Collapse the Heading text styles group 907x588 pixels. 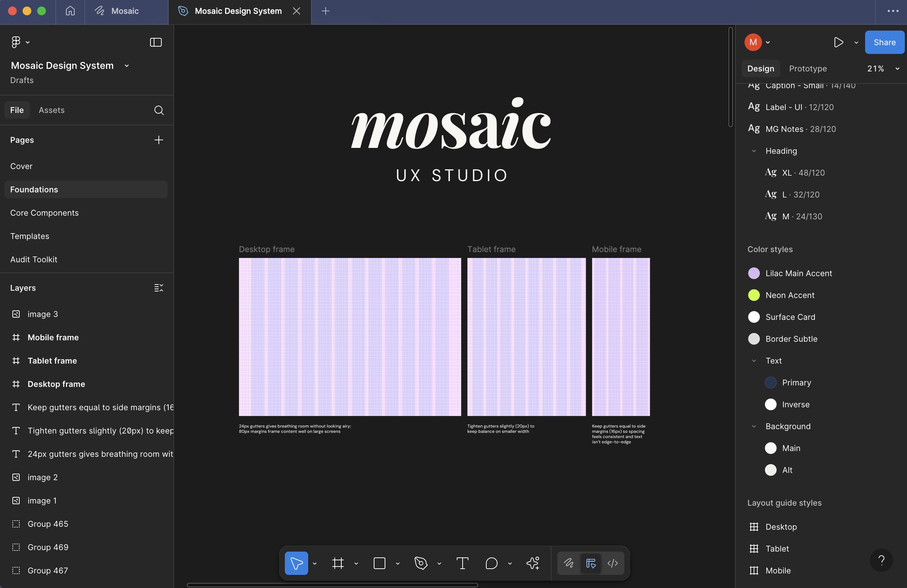point(753,151)
